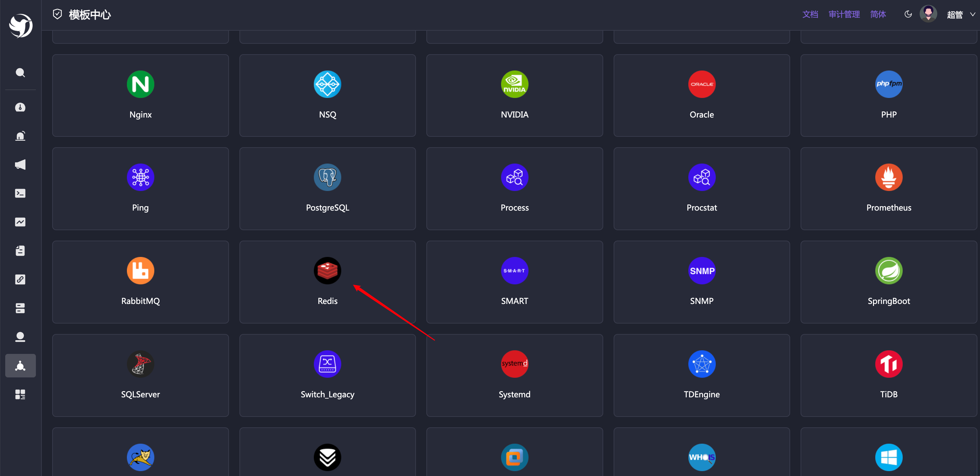Open the SpringBoot template icon
The image size is (980, 476).
coord(888,271)
